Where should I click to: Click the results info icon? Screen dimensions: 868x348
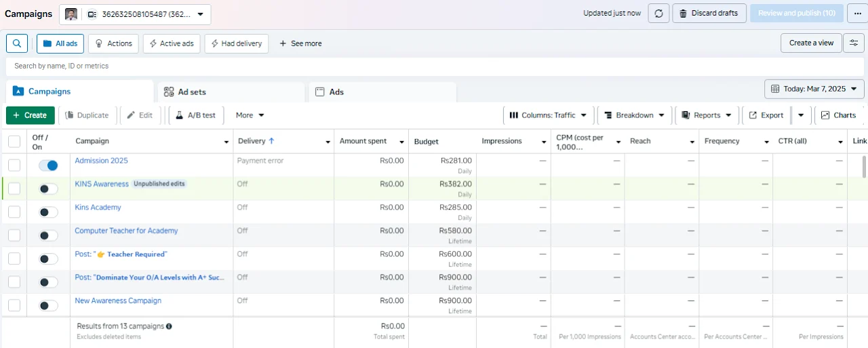(x=169, y=326)
